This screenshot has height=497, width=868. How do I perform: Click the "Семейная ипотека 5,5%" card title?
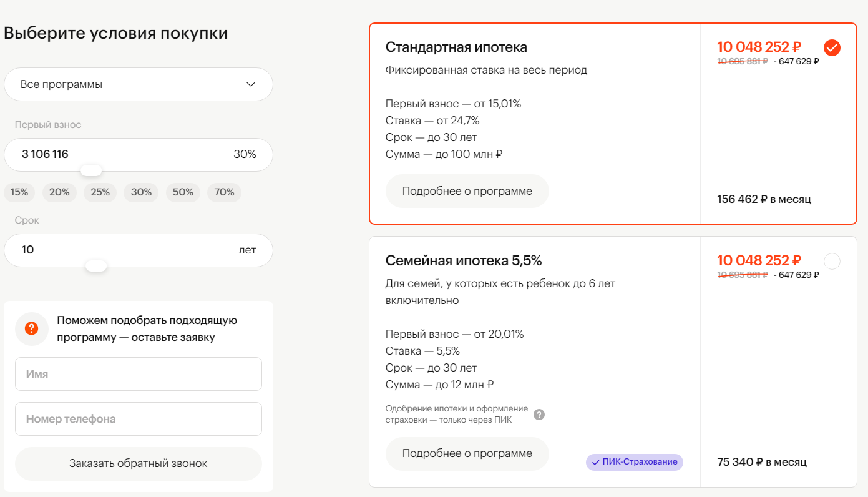(464, 261)
